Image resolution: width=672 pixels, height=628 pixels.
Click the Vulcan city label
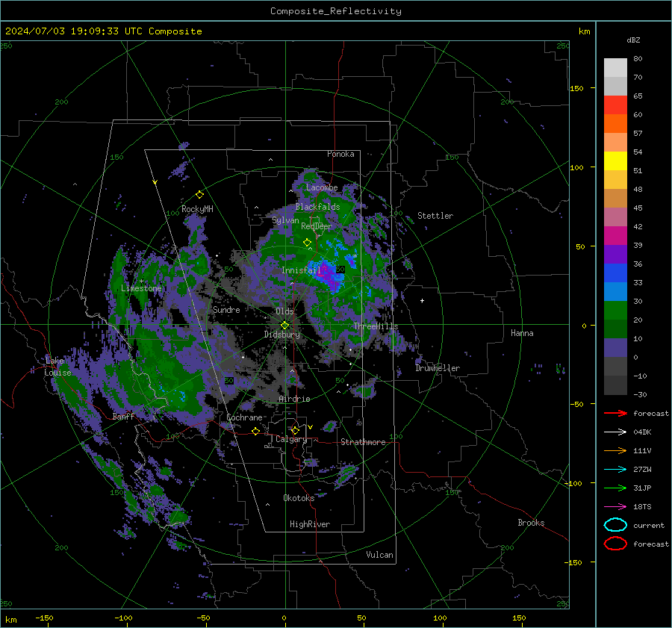[379, 555]
